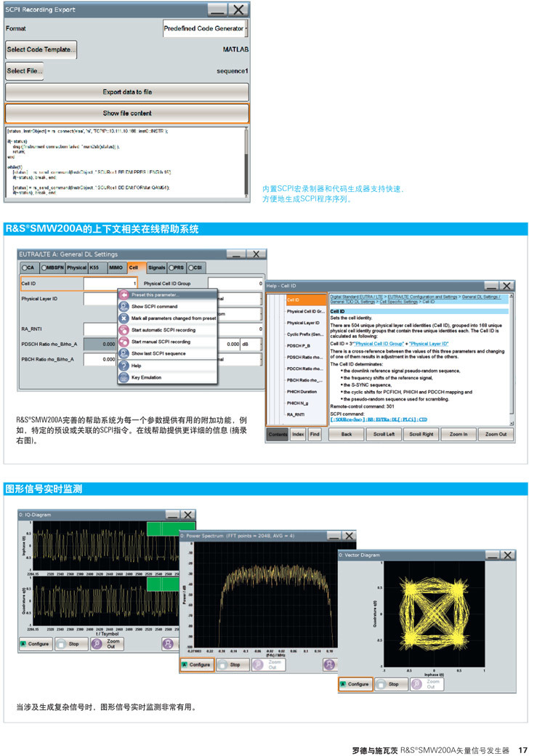The height and width of the screenshot is (756, 545).
Task: Select the CA radio tab
Action: pos(28,267)
